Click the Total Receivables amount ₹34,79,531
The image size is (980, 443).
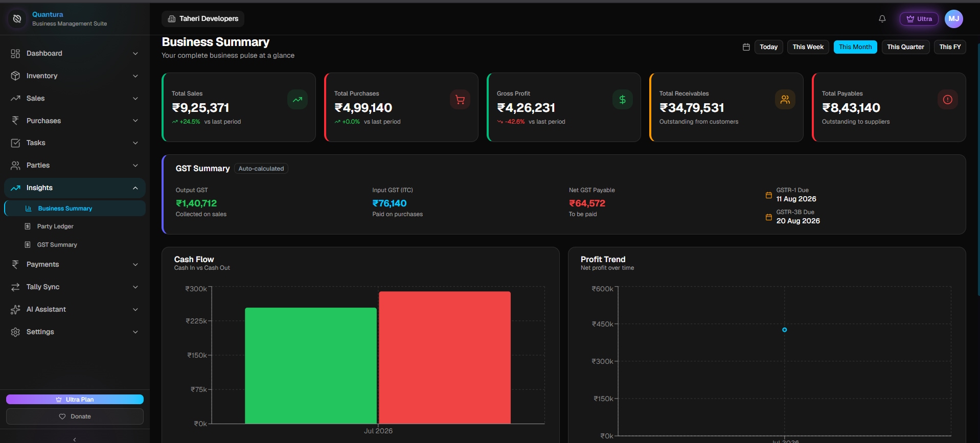point(692,108)
